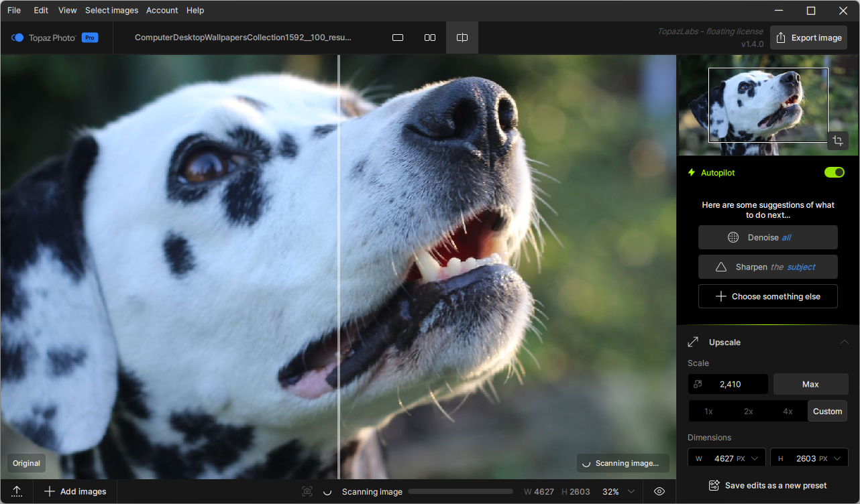Click the Topaz Photo logo icon

coord(18,38)
